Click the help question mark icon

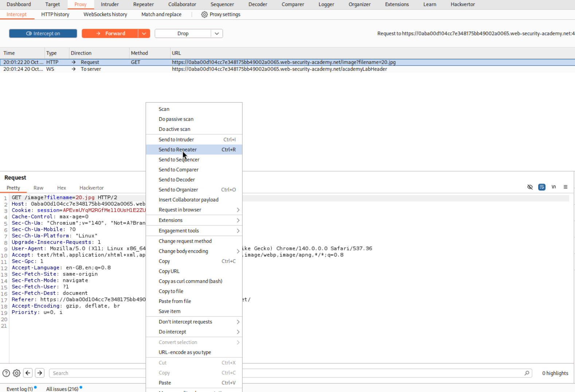(x=6, y=373)
